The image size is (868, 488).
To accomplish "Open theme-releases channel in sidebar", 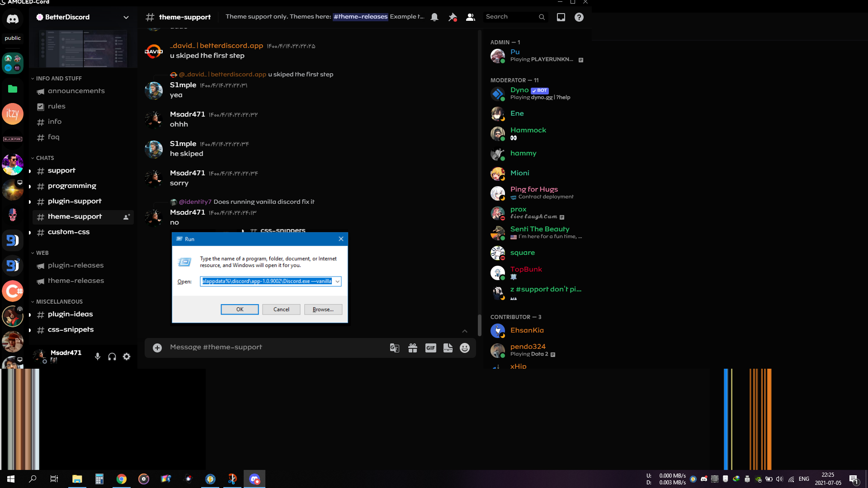I will point(83,281).
